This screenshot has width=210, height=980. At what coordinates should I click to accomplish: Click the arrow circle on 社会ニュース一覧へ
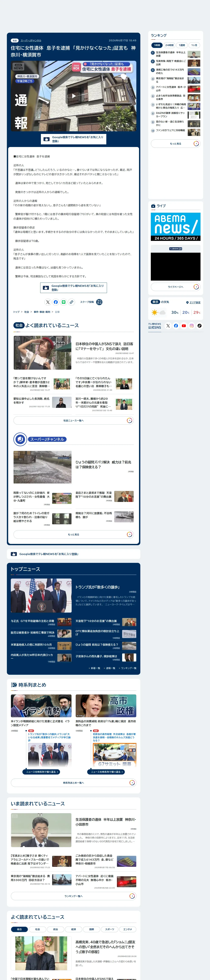pos(129,420)
